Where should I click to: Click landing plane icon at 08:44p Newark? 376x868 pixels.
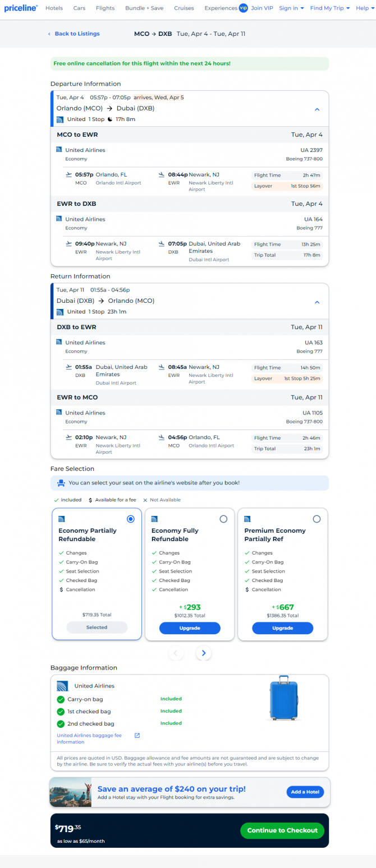(162, 174)
